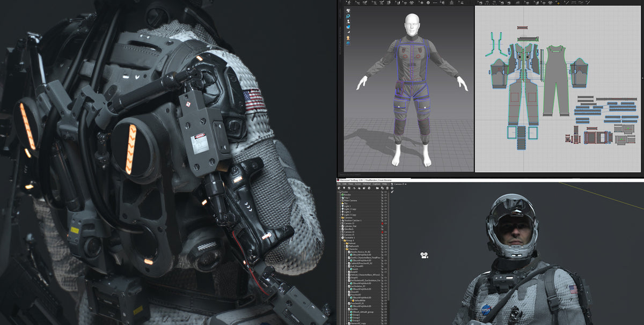
Task: Select the Platform01 tree item
Action: pyautogui.click(x=354, y=246)
